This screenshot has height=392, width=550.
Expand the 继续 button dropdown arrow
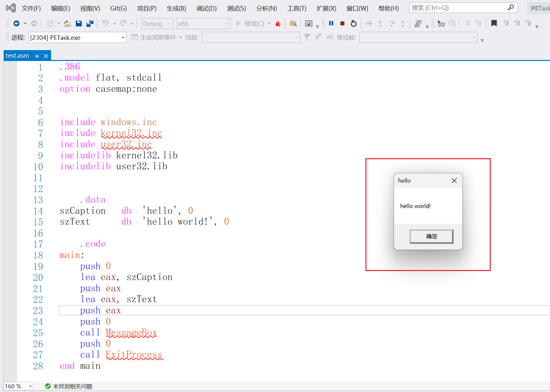(x=269, y=24)
